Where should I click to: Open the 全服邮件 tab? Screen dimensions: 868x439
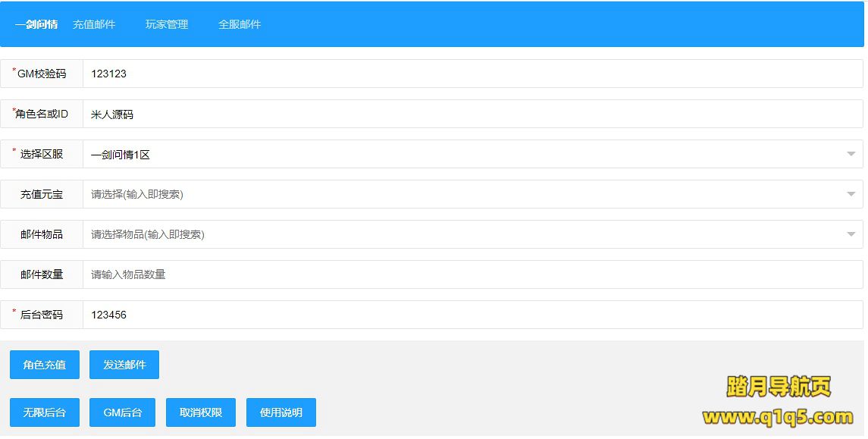click(x=240, y=24)
